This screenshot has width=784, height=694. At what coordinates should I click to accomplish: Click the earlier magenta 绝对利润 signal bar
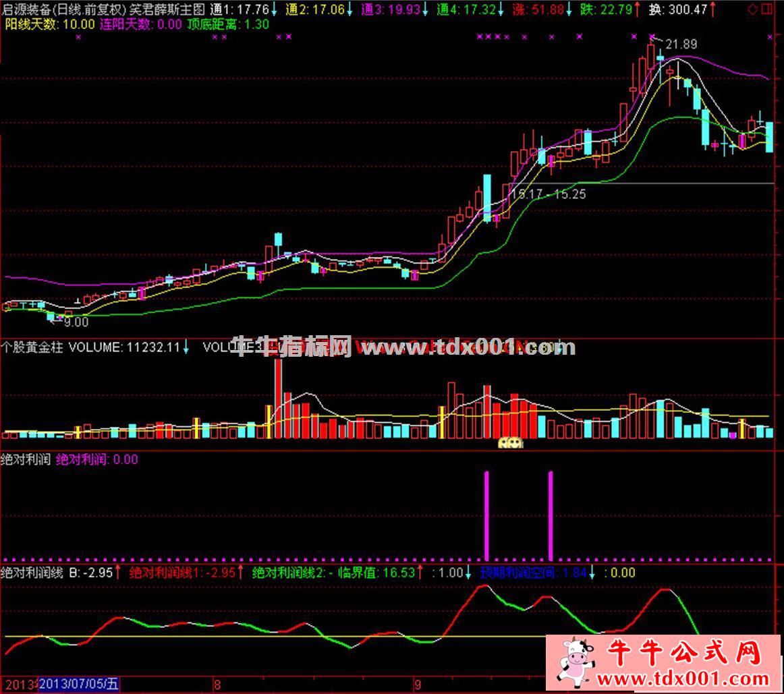tap(486, 516)
